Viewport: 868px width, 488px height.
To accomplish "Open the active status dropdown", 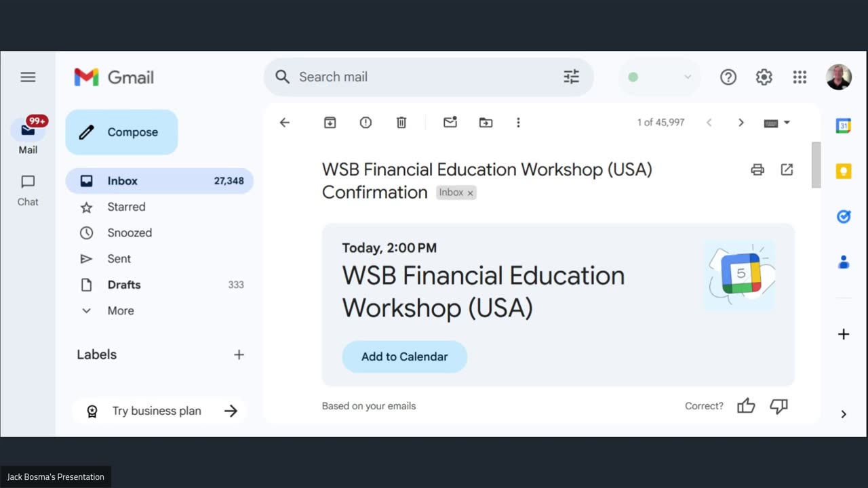I will pos(687,77).
